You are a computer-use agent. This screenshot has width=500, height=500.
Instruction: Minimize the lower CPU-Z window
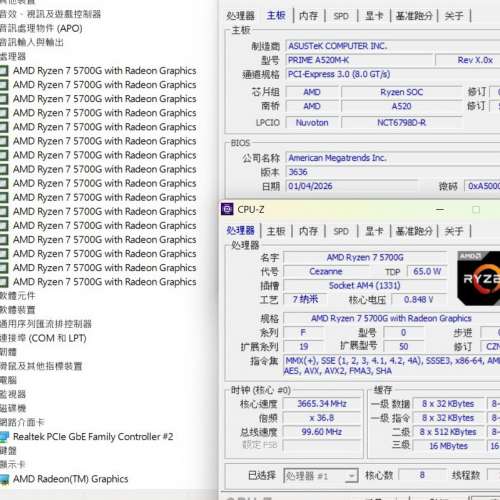(x=440, y=210)
